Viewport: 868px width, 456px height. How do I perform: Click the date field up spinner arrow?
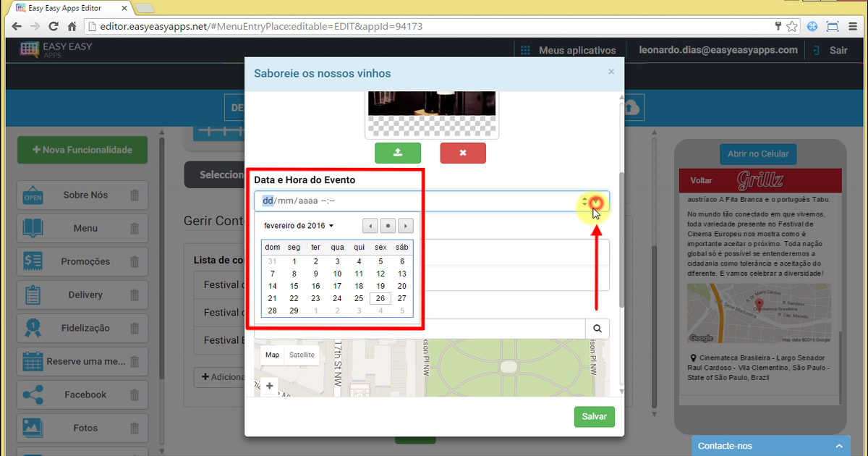coord(583,198)
